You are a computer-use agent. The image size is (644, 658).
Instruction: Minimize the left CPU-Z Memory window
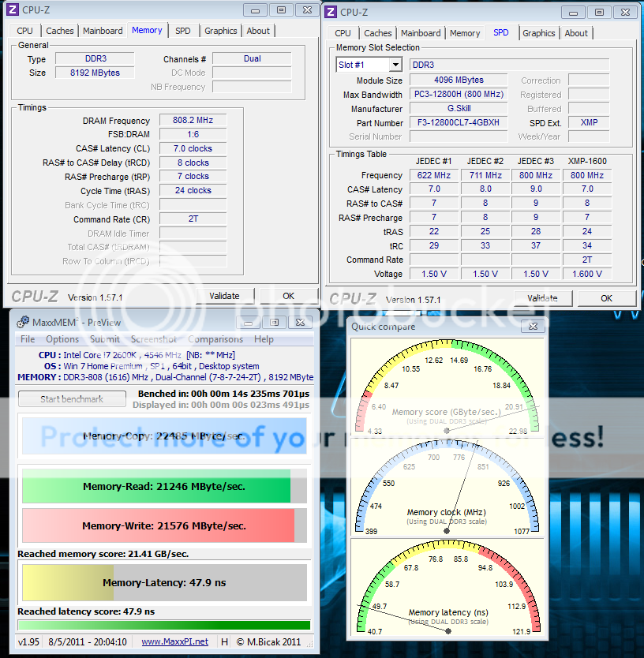(x=255, y=10)
